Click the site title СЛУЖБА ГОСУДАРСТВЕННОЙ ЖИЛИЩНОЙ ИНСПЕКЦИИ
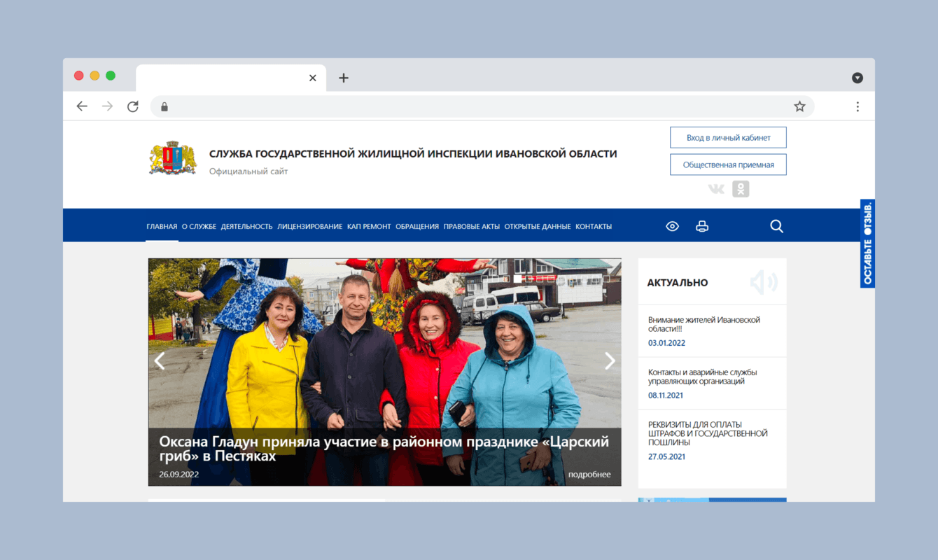Viewport: 938px width, 560px height. 413,154
